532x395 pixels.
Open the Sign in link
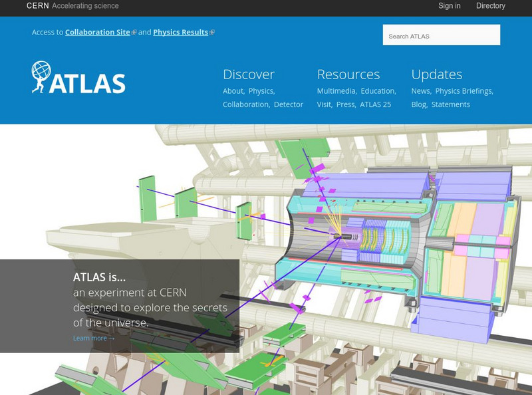click(x=449, y=6)
